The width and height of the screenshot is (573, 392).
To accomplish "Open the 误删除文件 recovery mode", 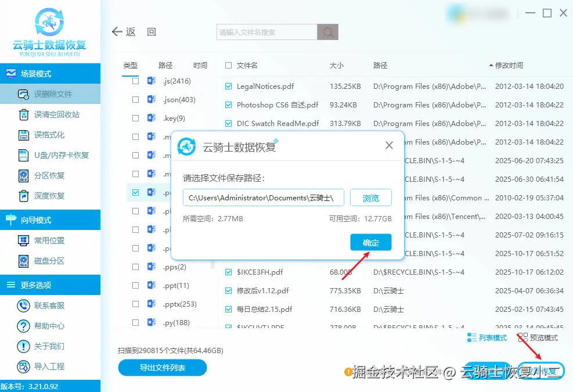I will click(x=50, y=94).
